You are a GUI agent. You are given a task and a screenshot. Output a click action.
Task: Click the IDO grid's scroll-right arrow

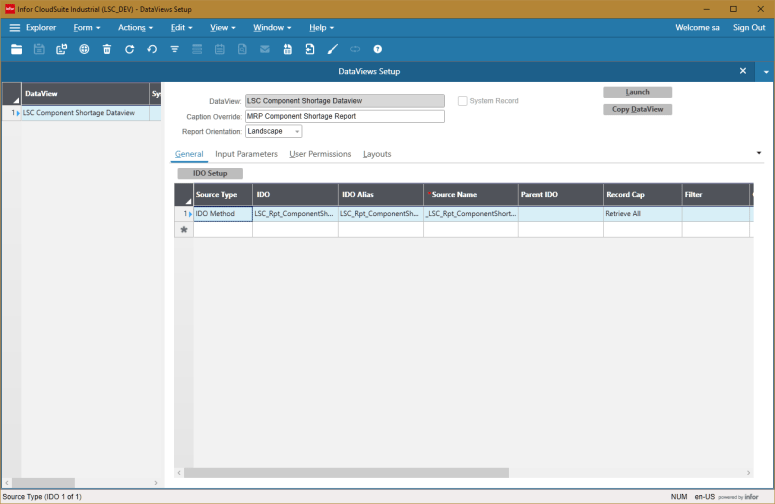[x=748, y=473]
